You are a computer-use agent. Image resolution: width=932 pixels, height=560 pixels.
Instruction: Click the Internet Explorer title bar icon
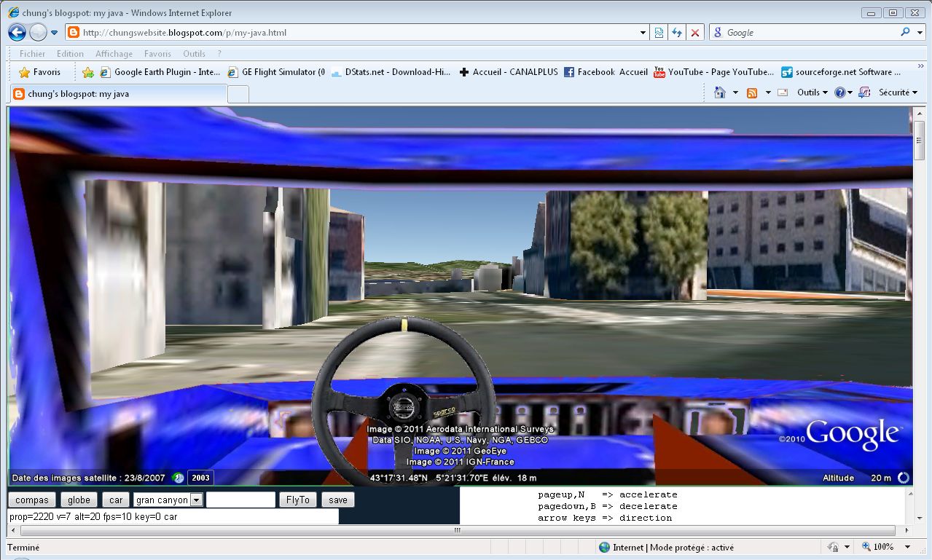[x=13, y=12]
